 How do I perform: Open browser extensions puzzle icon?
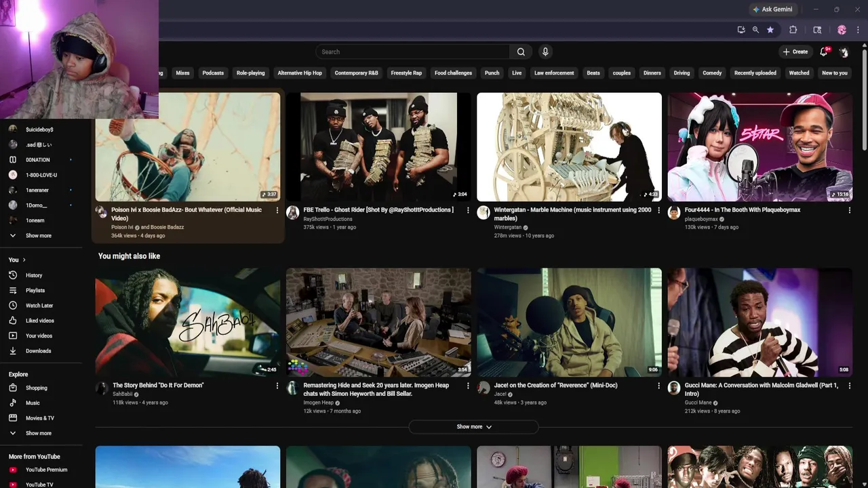(x=793, y=30)
